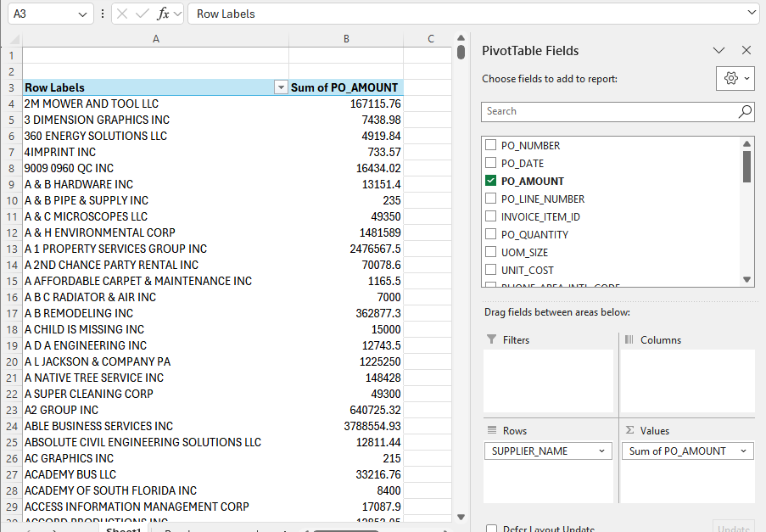Image resolution: width=766 pixels, height=532 pixels.
Task: Enable the UNIT_COST field checkbox
Action: pos(490,270)
